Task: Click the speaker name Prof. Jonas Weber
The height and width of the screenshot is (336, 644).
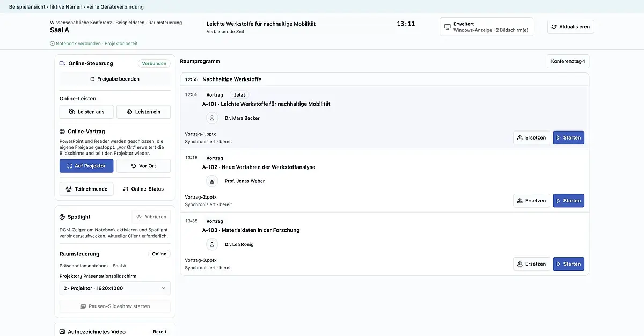Action: 245,181
